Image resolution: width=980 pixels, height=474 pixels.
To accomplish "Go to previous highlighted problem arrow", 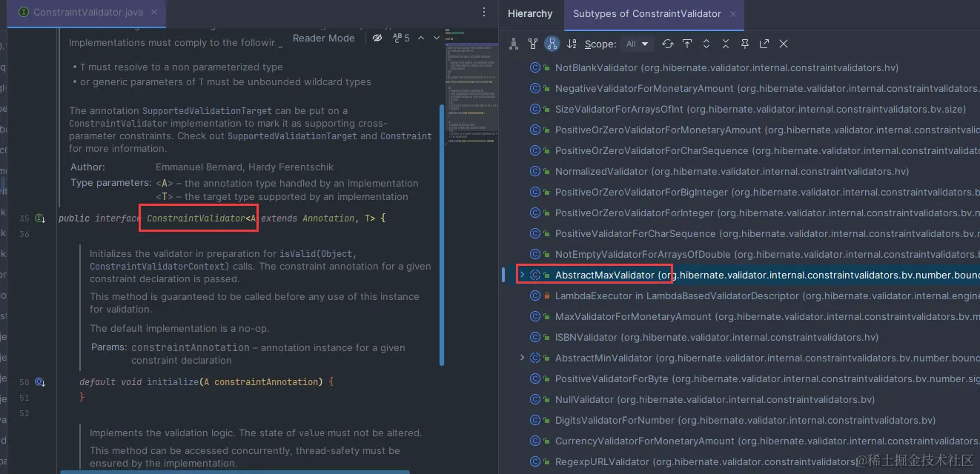I will tap(421, 38).
